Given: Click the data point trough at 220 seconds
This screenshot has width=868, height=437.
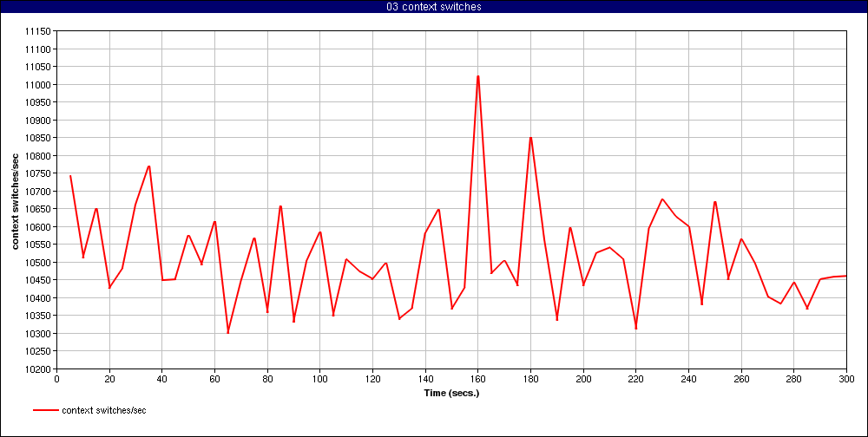Looking at the screenshot, I should tap(636, 328).
